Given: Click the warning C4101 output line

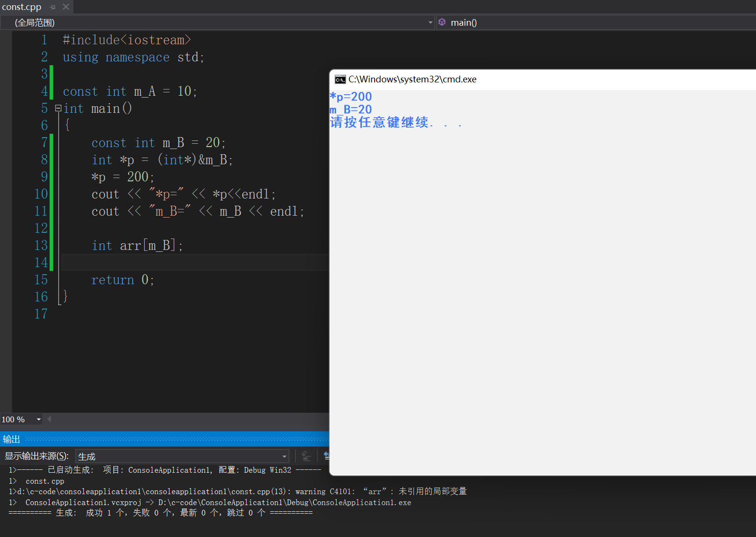Looking at the screenshot, I should point(238,491).
